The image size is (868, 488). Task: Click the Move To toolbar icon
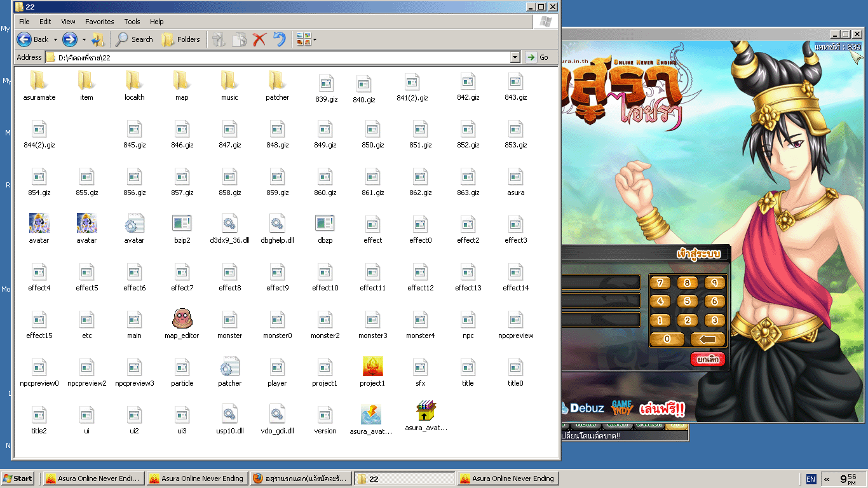pyautogui.click(x=218, y=39)
